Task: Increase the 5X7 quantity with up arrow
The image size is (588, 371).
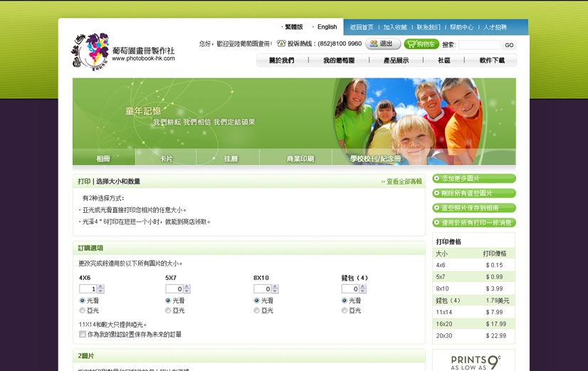Action: point(187,287)
